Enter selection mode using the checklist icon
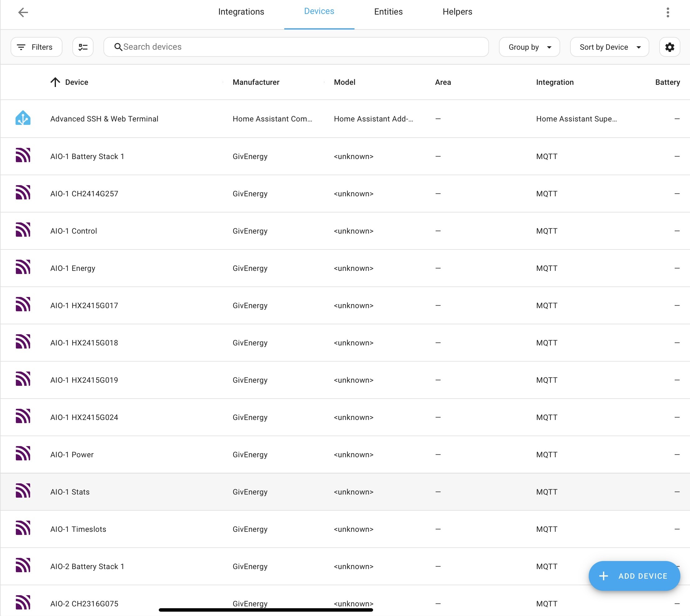Image resolution: width=690 pixels, height=616 pixels. click(83, 47)
